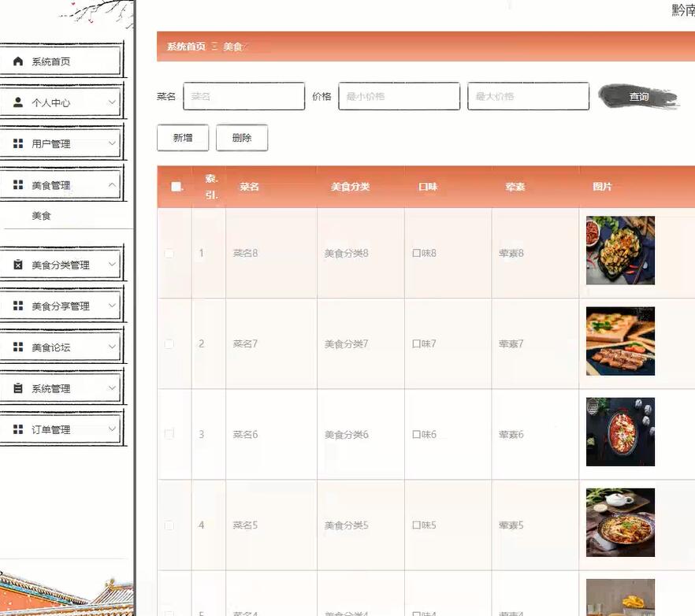695x616 pixels.
Task: Open the food image for 菜名5
Action: pyautogui.click(x=620, y=522)
